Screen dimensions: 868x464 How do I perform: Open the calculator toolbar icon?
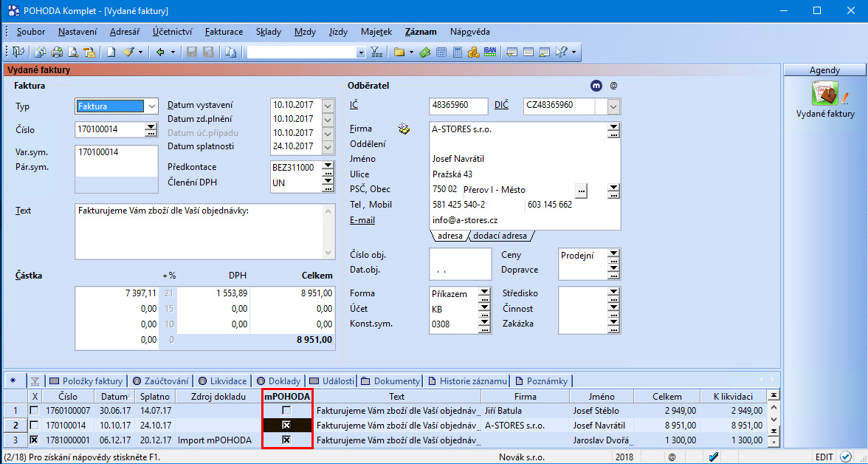click(458, 52)
